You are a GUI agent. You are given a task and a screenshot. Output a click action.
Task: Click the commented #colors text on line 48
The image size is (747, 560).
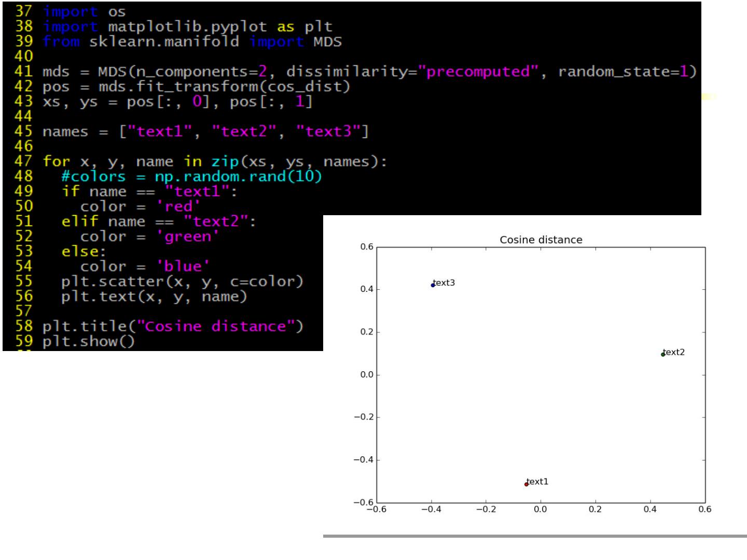[93, 177]
